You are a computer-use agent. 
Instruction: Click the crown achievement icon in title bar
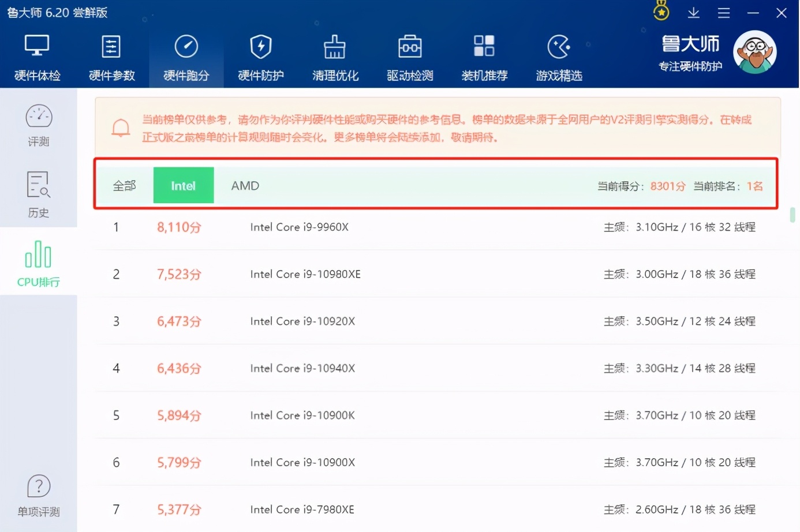(x=660, y=12)
